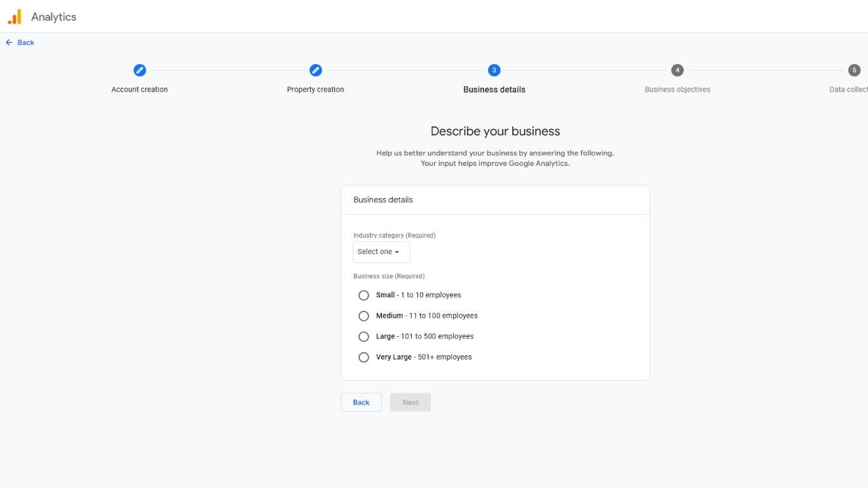
Task: Click the step 3 circle indicator
Action: click(494, 70)
